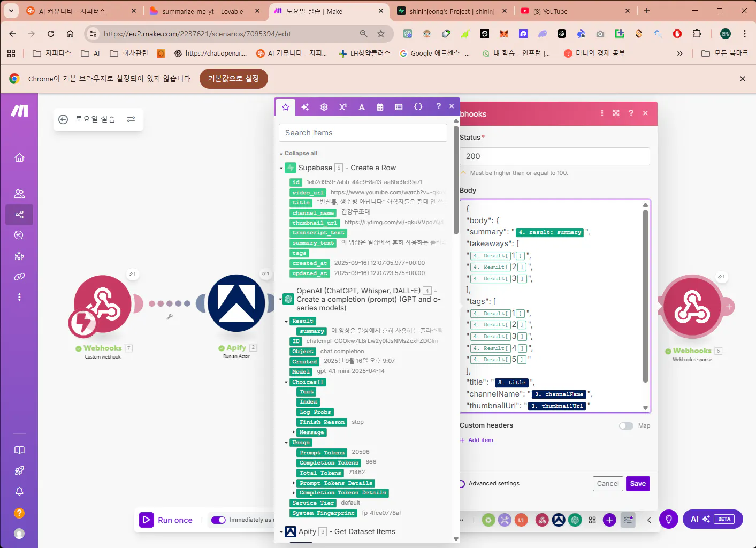Screen dimensions: 756x548
Task: Open Scenarios from the left sidebar
Action: click(19, 215)
